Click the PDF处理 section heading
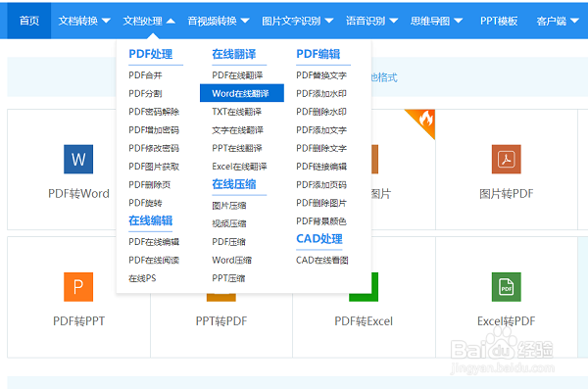 point(151,54)
